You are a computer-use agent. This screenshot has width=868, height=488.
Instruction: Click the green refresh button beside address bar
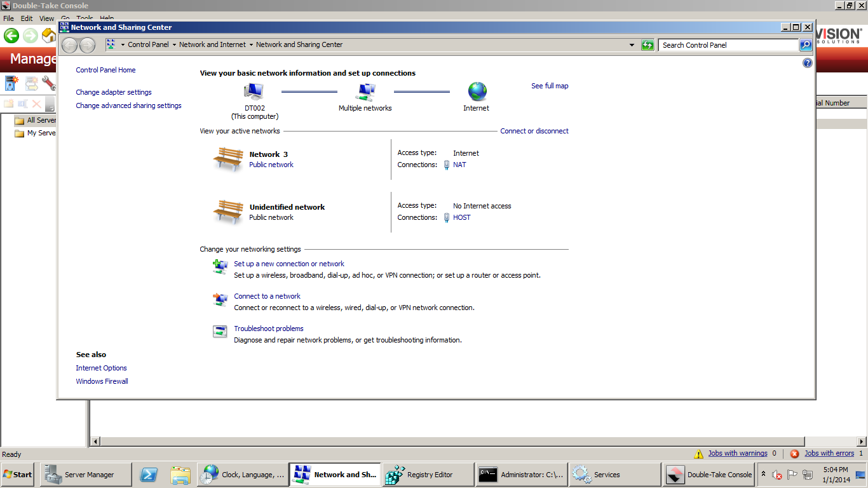click(648, 45)
